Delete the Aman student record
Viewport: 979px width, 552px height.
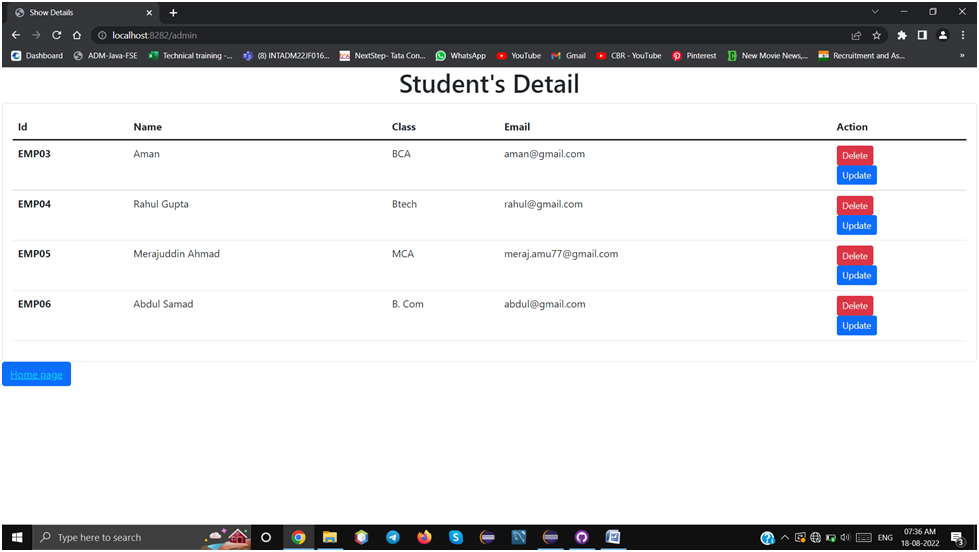pyautogui.click(x=855, y=155)
